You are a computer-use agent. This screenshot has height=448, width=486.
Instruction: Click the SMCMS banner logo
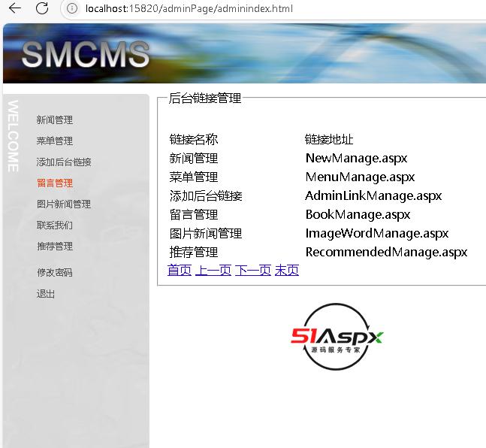[x=86, y=55]
